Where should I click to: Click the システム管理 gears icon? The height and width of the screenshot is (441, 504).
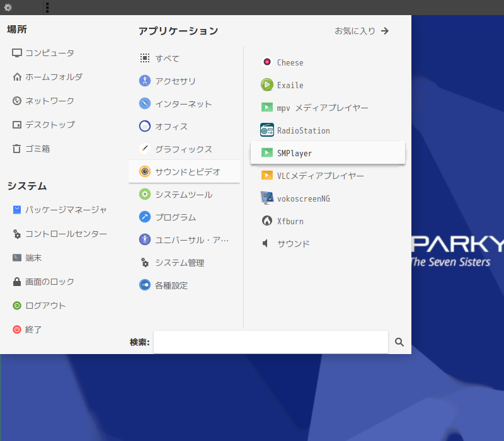(x=145, y=262)
